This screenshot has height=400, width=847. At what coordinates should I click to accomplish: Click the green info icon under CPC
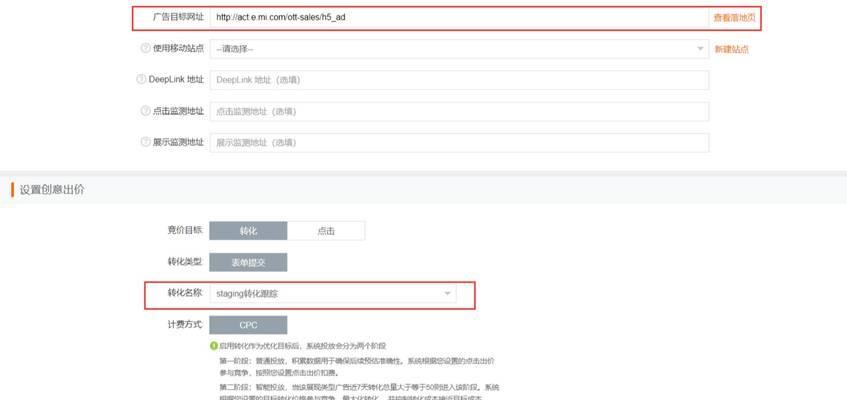pyautogui.click(x=214, y=345)
